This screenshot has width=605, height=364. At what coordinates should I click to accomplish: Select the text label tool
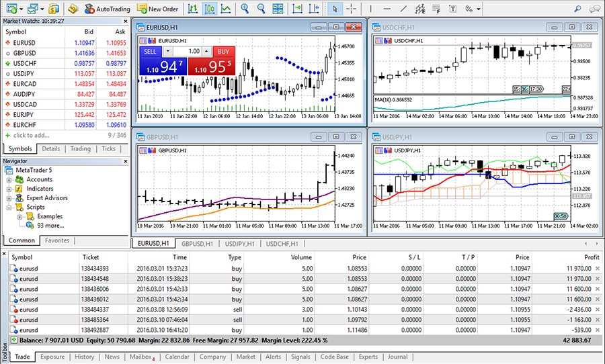[x=453, y=9]
